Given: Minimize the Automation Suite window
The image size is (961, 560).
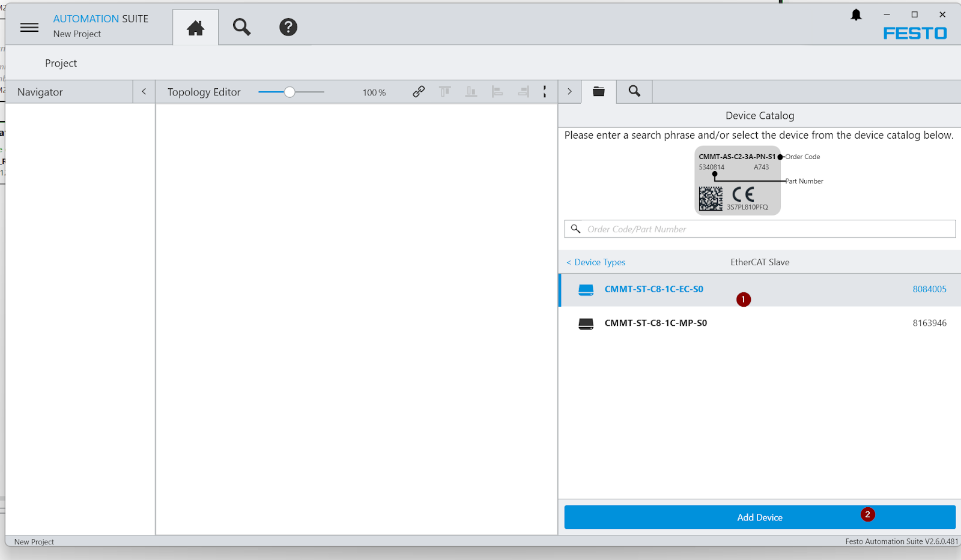Looking at the screenshot, I should tap(887, 14).
